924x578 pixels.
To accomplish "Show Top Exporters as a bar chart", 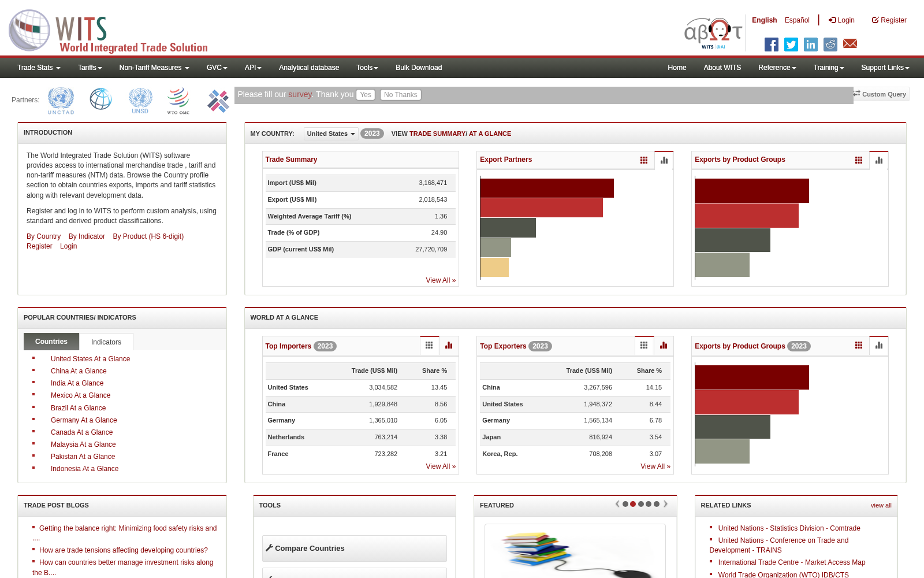I will (664, 346).
